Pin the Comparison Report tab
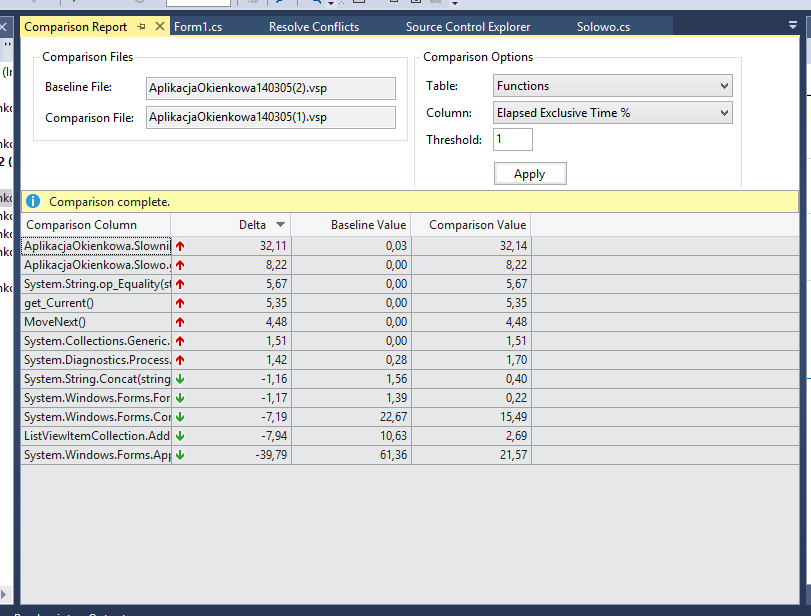The height and width of the screenshot is (616, 811). coord(141,27)
